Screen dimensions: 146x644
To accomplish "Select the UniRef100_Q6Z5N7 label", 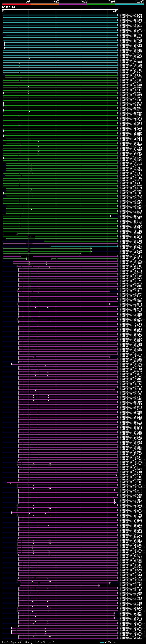I will coord(131,133).
